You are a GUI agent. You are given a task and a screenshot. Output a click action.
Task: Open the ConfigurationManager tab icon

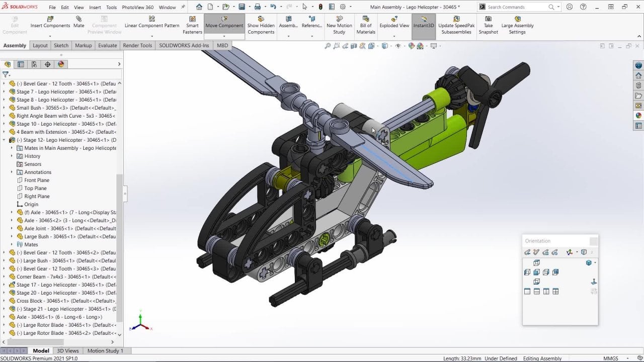[x=34, y=64]
